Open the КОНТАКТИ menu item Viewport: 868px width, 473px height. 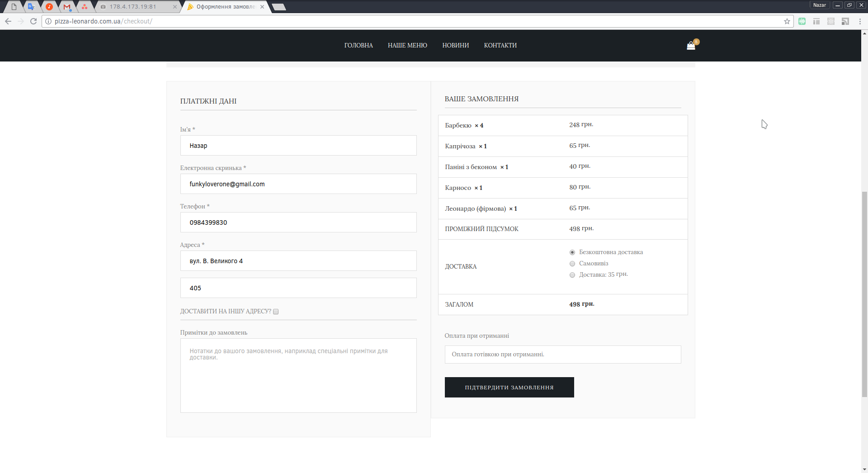click(500, 45)
